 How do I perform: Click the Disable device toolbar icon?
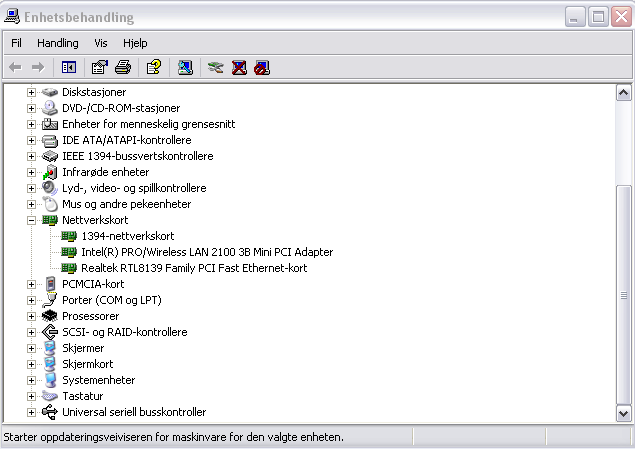click(x=262, y=67)
